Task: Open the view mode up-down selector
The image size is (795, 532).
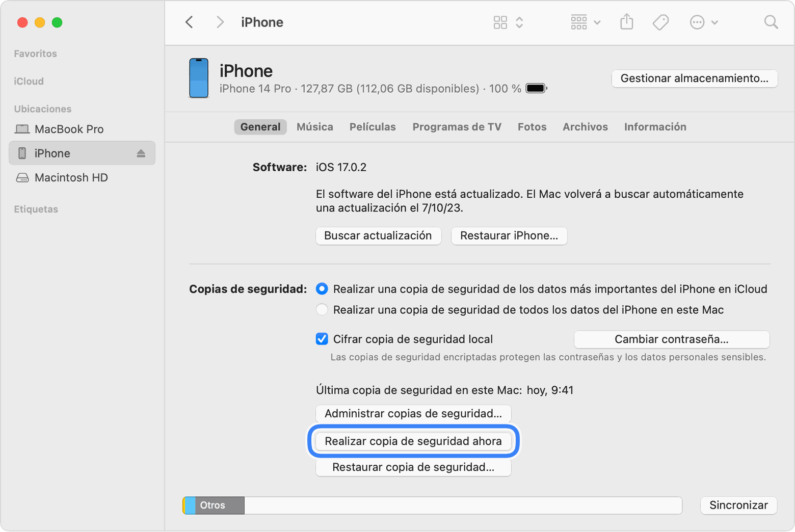Action: point(519,22)
